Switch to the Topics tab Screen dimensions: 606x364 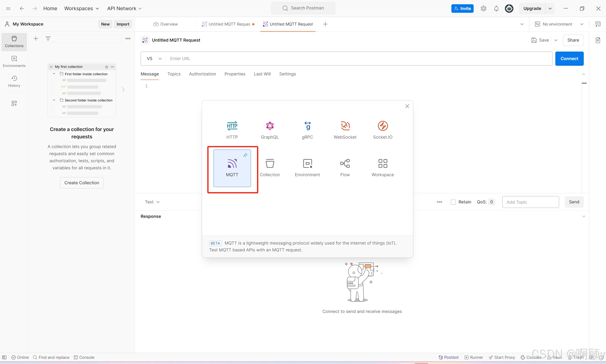[174, 74]
